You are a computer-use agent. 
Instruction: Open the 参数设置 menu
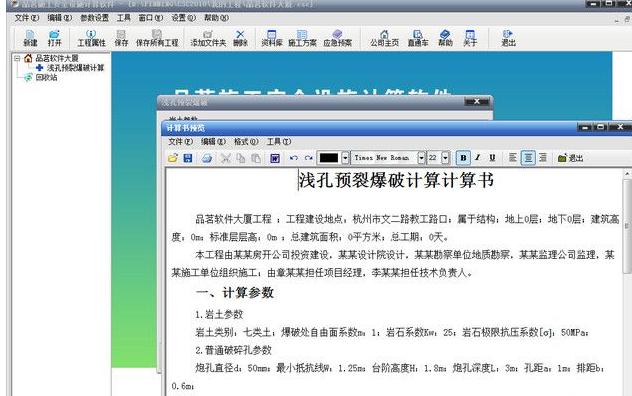[x=94, y=18]
